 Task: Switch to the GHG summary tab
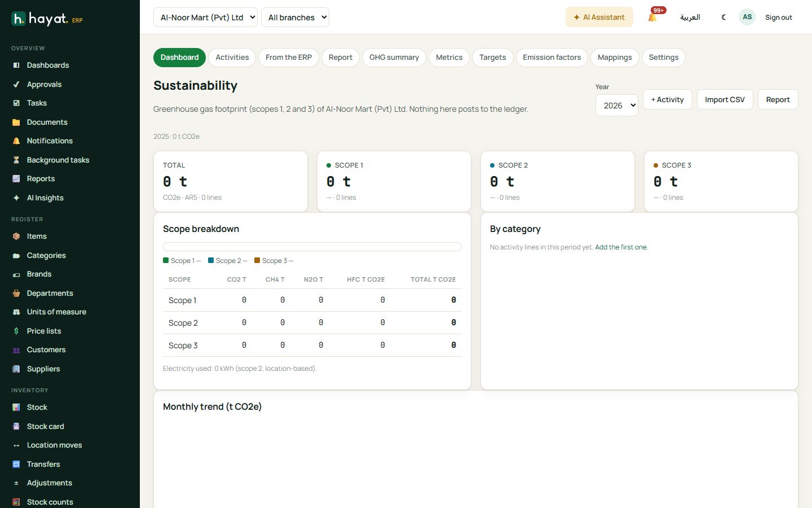[x=394, y=58]
